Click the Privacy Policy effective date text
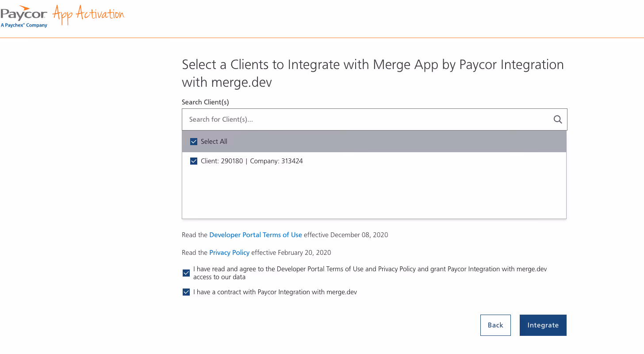The height and width of the screenshot is (354, 644). [291, 252]
